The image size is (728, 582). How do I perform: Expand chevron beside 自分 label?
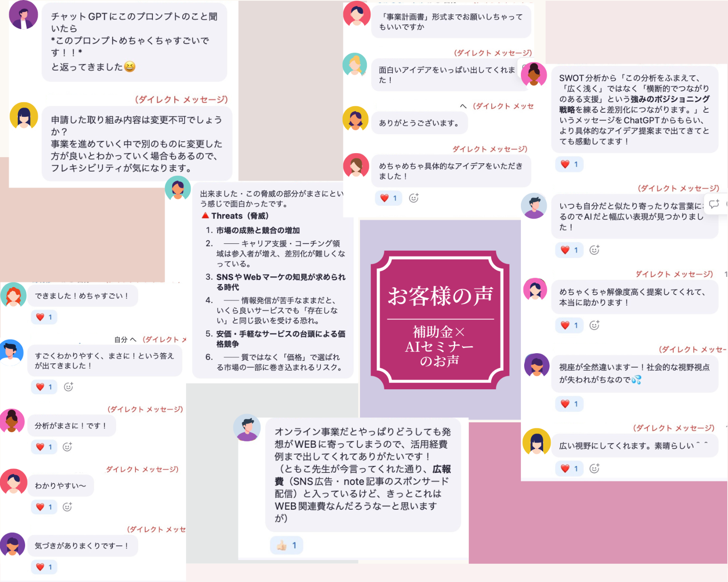[x=133, y=339]
